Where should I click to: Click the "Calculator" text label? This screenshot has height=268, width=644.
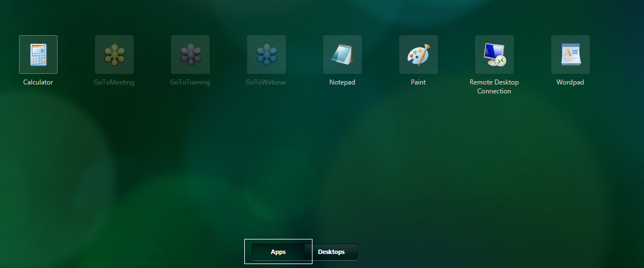tap(38, 82)
